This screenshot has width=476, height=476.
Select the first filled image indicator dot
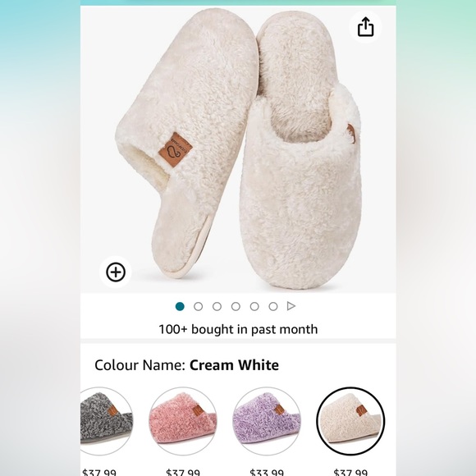coord(180,306)
